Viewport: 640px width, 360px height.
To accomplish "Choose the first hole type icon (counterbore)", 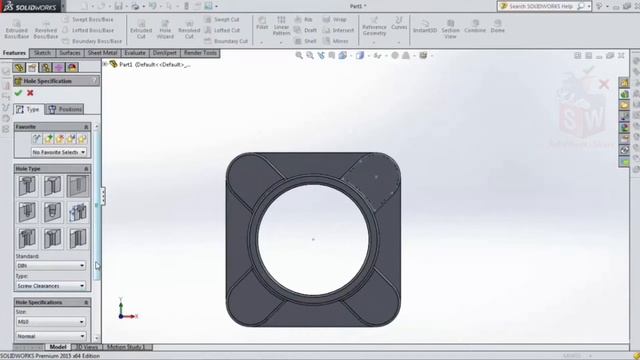I will pyautogui.click(x=27, y=186).
